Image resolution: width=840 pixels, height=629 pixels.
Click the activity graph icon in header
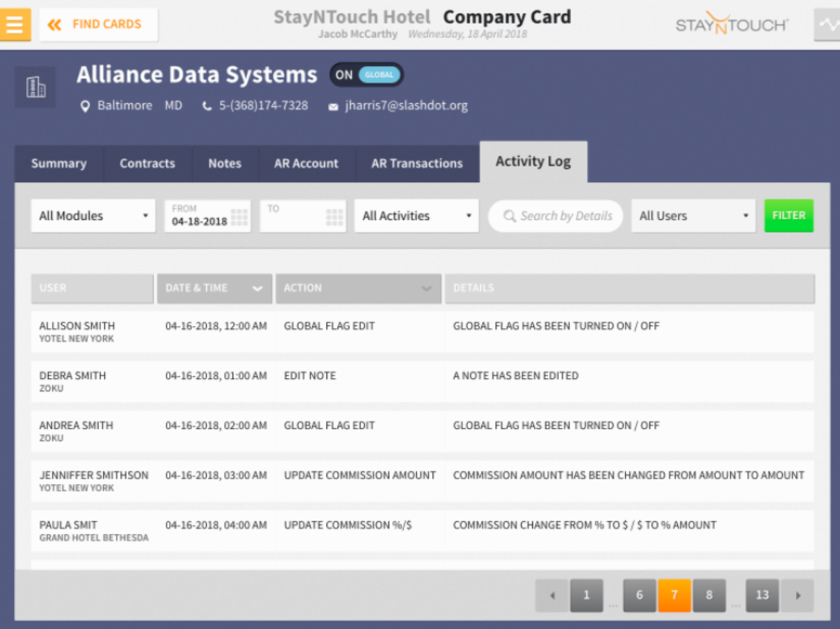[x=827, y=25]
